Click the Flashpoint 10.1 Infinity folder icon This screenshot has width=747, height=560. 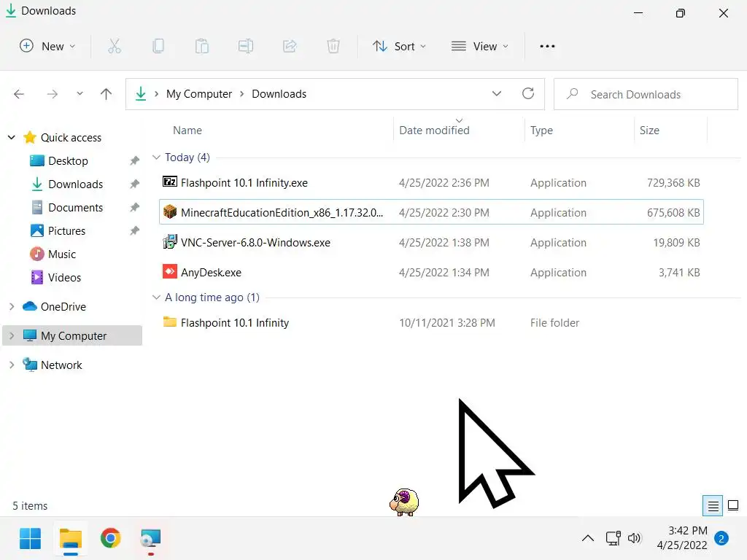coord(170,322)
